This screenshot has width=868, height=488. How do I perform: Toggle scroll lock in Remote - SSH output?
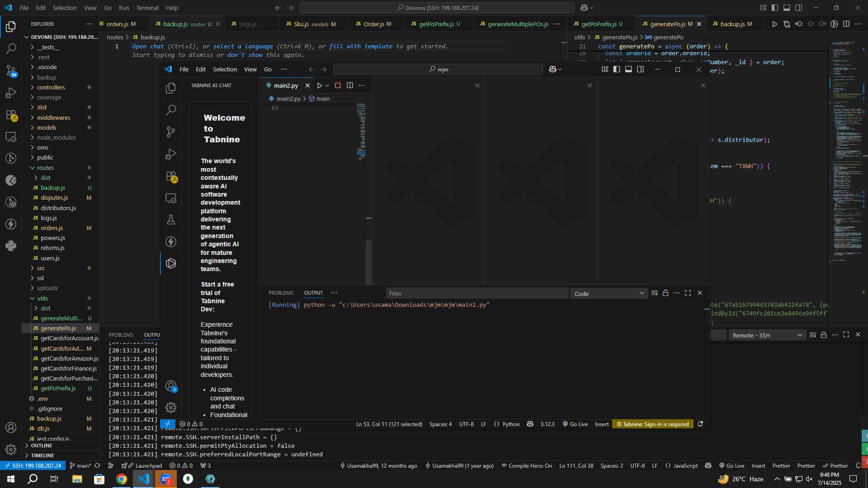coord(824,335)
